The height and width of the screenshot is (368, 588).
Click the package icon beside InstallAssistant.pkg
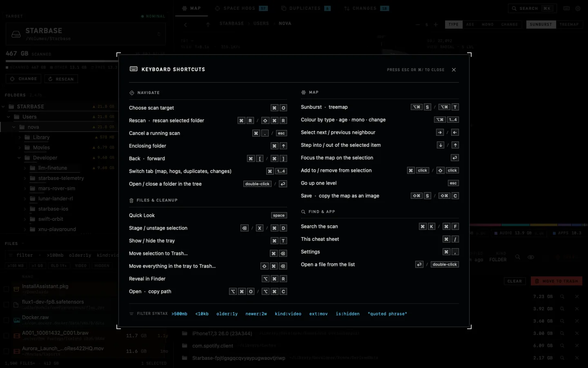click(16, 289)
